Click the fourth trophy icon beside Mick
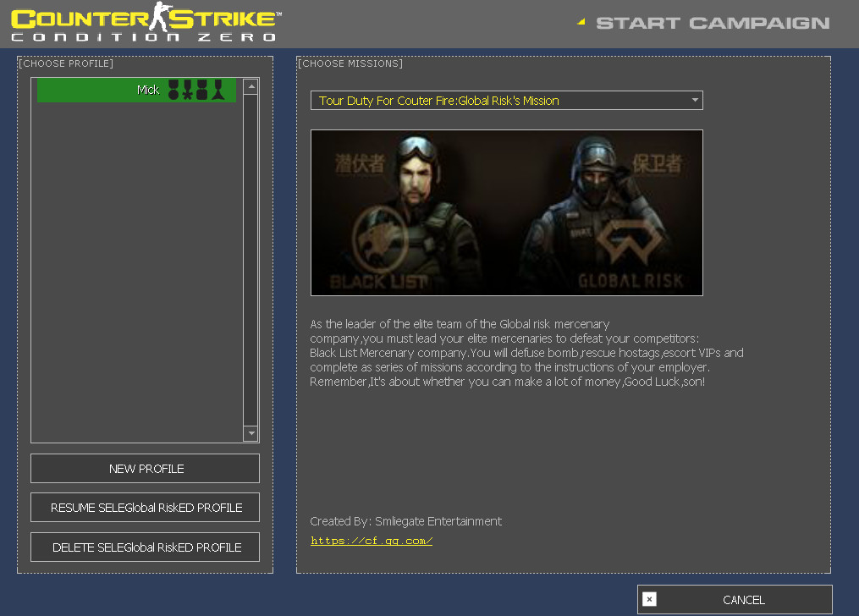The height and width of the screenshot is (616, 859). (x=218, y=90)
